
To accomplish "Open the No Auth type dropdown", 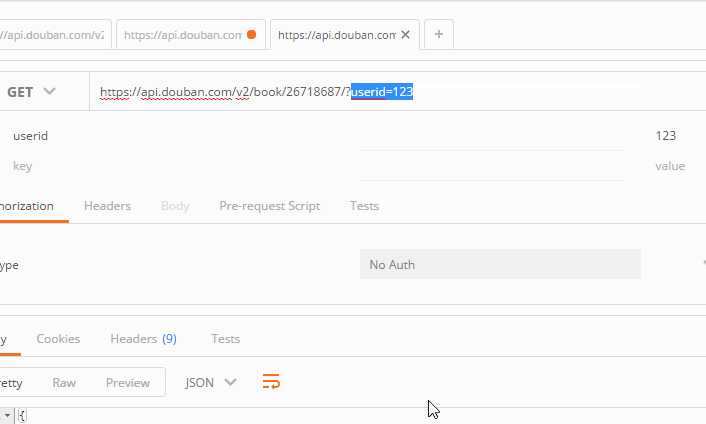I will coord(500,265).
